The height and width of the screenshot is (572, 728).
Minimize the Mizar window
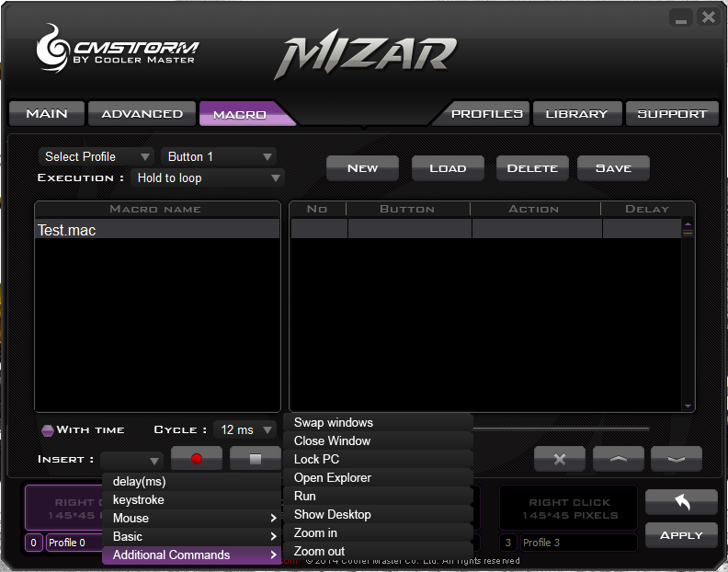click(x=681, y=17)
